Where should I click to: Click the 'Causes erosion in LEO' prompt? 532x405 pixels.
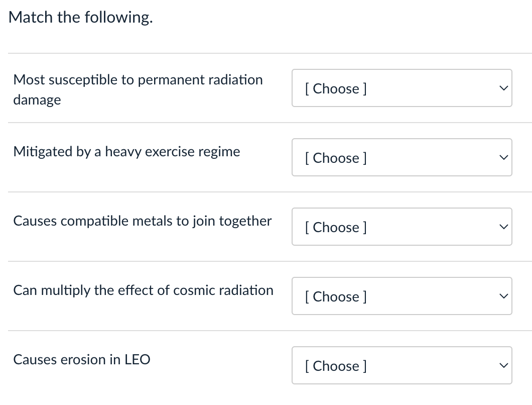click(x=82, y=360)
